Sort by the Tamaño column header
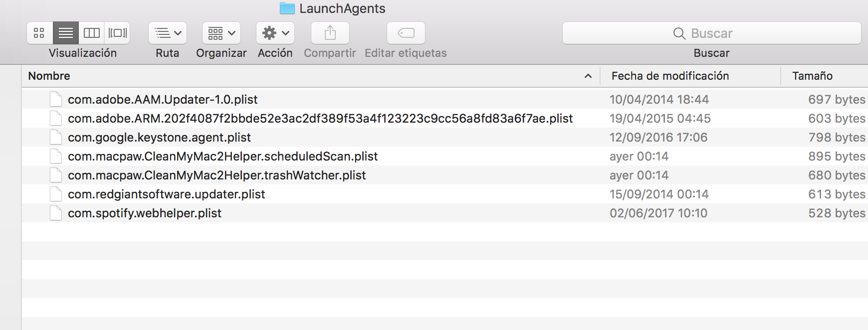 (812, 76)
